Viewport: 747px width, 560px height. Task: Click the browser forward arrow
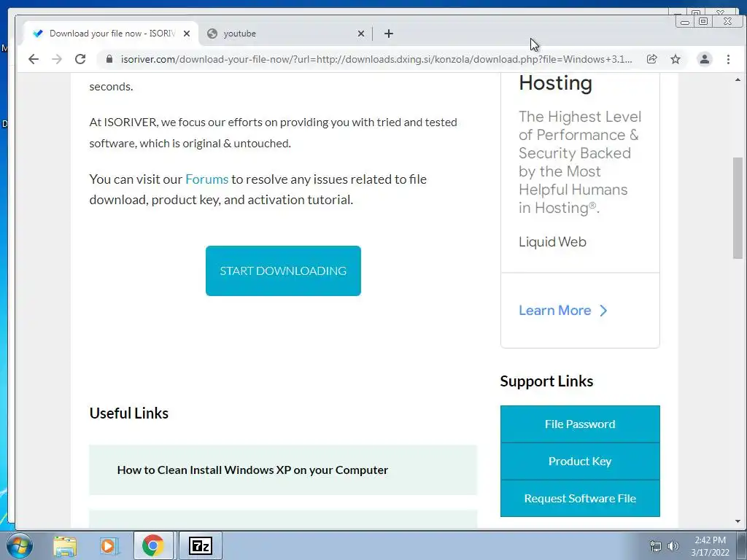(x=57, y=59)
